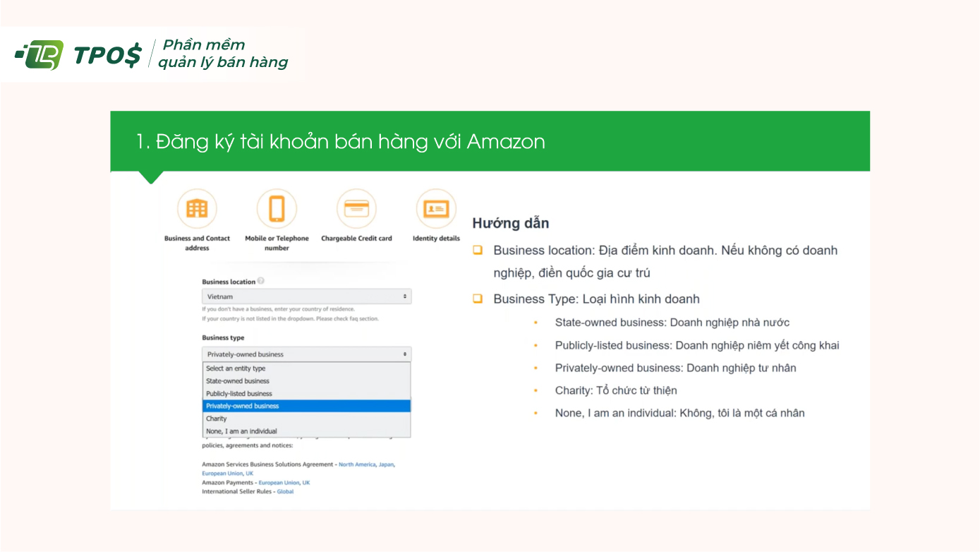Open the Business type dropdown field
The image size is (980, 552).
(x=306, y=354)
